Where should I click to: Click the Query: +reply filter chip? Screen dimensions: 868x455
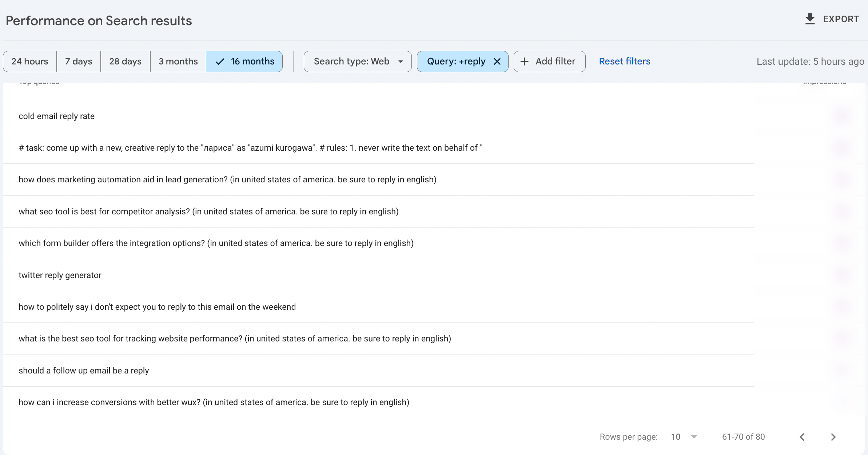[456, 62]
